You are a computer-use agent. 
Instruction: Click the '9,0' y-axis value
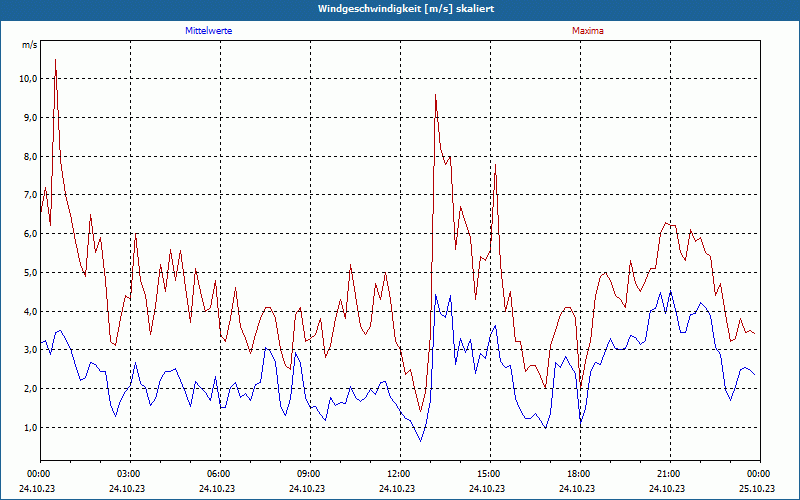click(31, 117)
